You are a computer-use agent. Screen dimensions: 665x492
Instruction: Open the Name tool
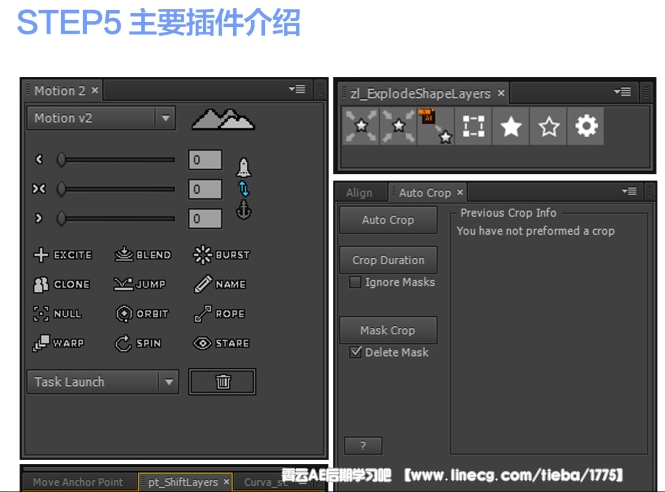pyautogui.click(x=220, y=284)
